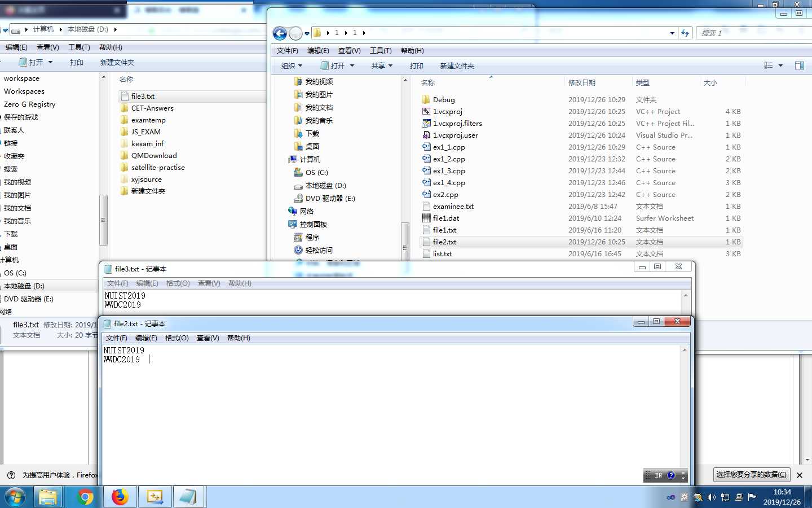Open the recent pages dropdown next to Forward

(x=307, y=33)
